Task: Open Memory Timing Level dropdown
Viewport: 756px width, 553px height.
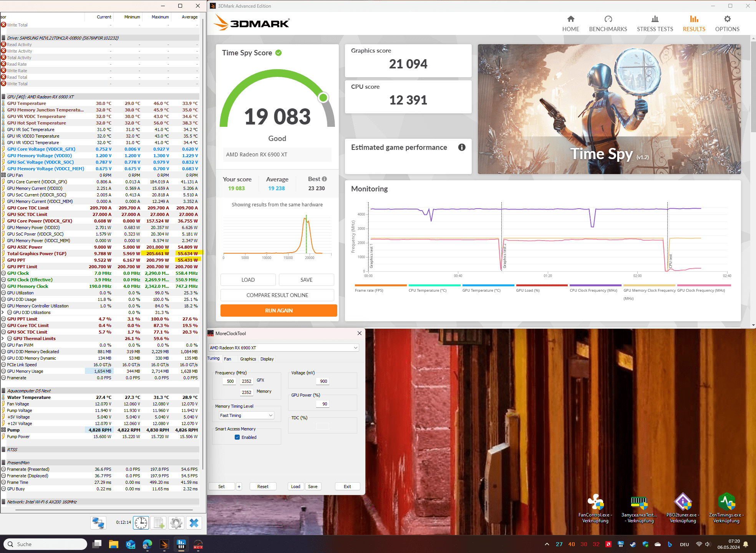Action: click(x=246, y=415)
